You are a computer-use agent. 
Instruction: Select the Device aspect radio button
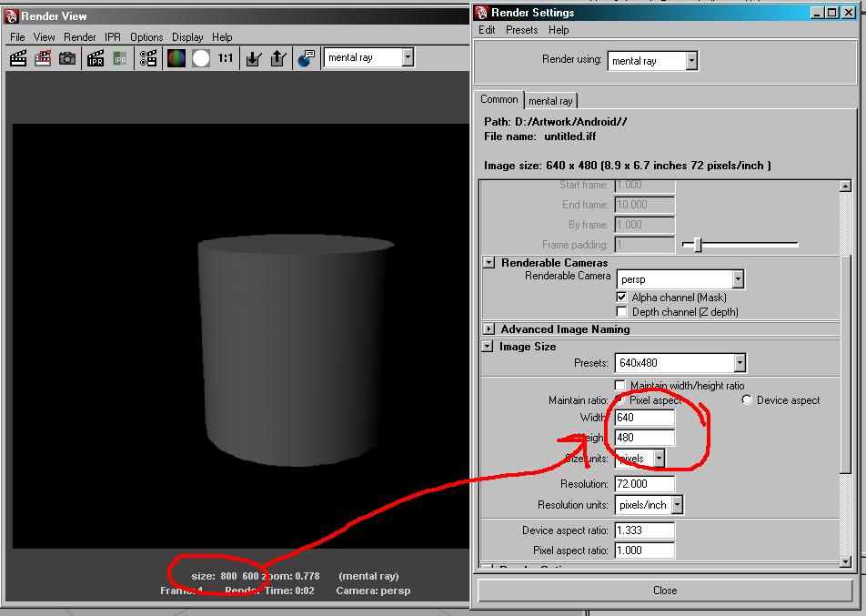pyautogui.click(x=747, y=399)
